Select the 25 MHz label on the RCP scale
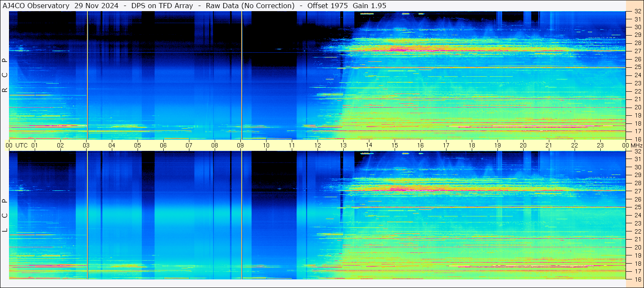The image size is (644, 288). coord(637,67)
